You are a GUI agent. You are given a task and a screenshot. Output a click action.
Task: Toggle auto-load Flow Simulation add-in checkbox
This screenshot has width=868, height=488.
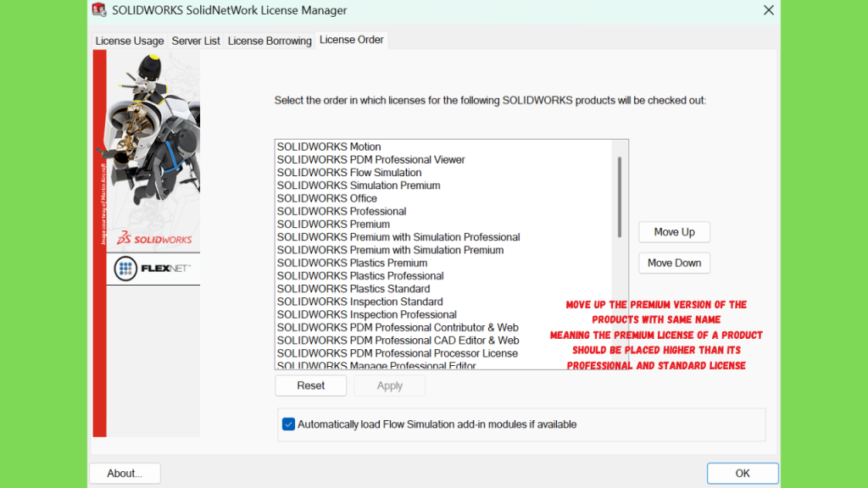pos(288,424)
